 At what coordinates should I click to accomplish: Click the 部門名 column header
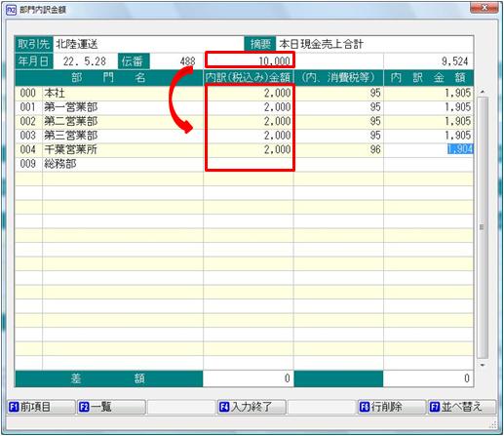(109, 78)
